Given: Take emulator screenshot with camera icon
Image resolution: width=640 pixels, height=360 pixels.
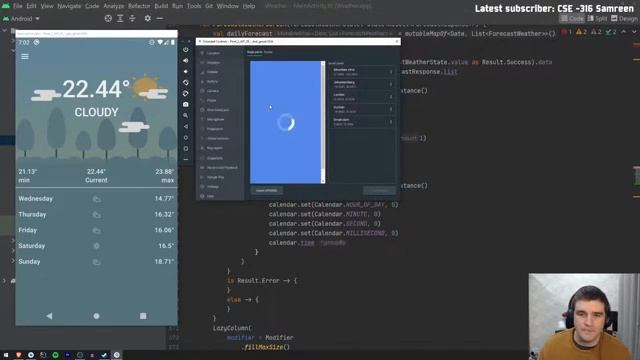Looking at the screenshot, I should 186,104.
